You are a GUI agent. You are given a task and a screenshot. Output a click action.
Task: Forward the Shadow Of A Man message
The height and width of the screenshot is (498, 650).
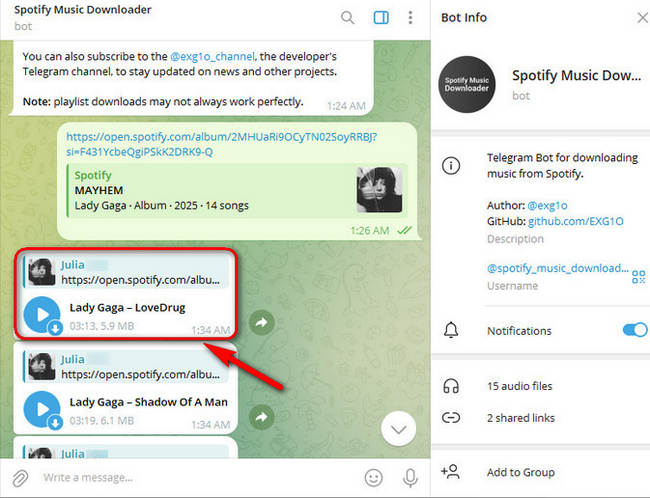point(262,417)
